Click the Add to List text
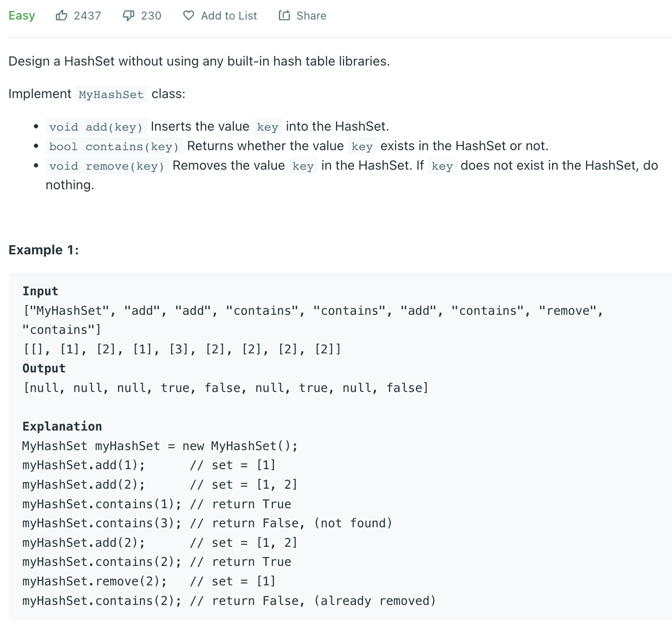 coord(229,16)
